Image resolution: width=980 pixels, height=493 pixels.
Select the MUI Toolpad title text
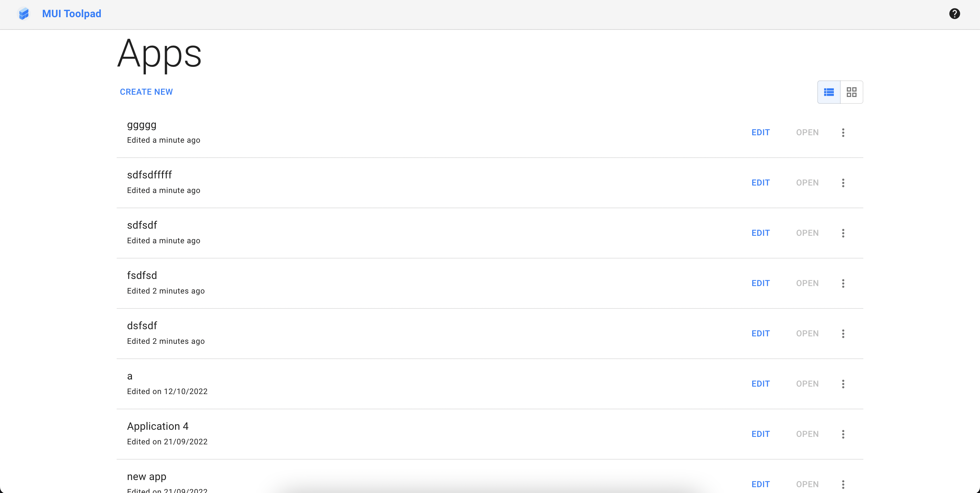pos(72,14)
